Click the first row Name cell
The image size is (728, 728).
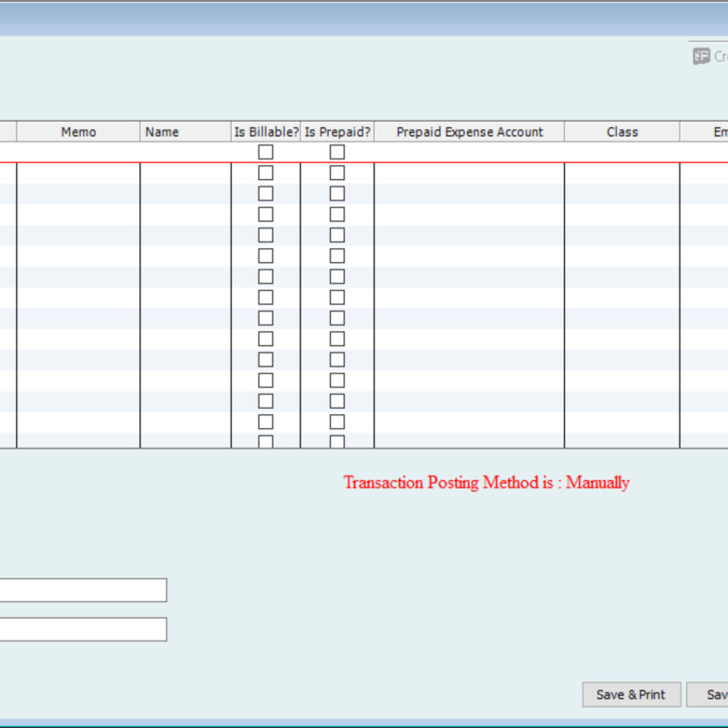pyautogui.click(x=185, y=152)
